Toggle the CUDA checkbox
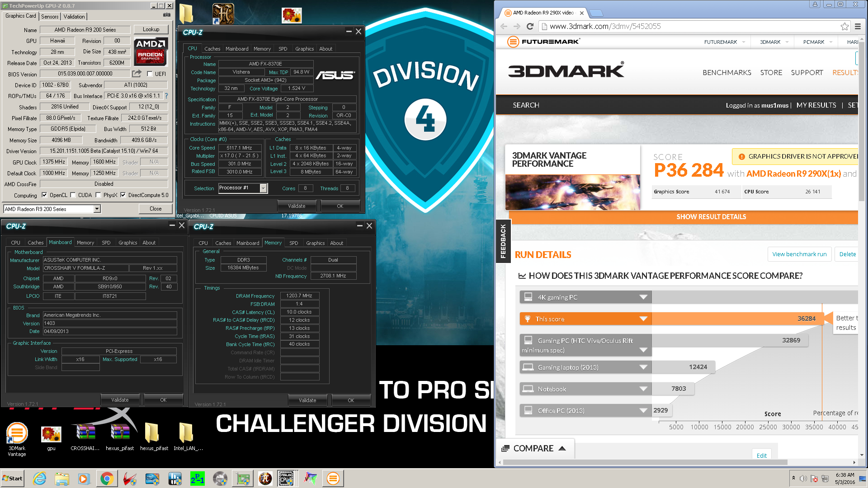The width and height of the screenshot is (868, 488). pyautogui.click(x=73, y=195)
